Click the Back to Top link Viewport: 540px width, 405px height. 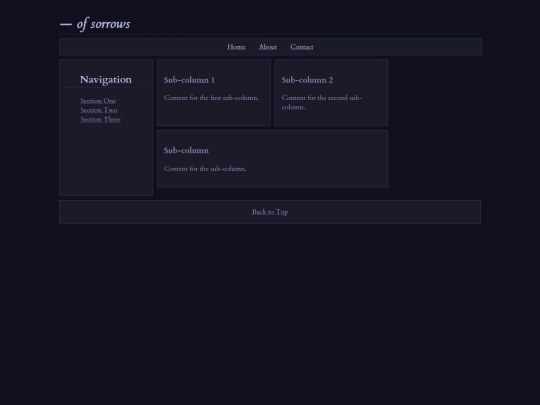click(270, 212)
